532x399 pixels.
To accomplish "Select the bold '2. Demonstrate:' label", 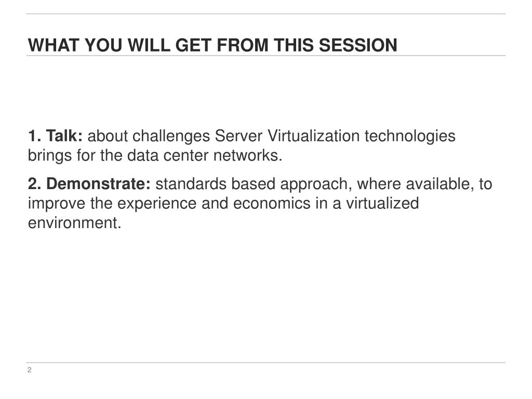I will pos(89,184).
